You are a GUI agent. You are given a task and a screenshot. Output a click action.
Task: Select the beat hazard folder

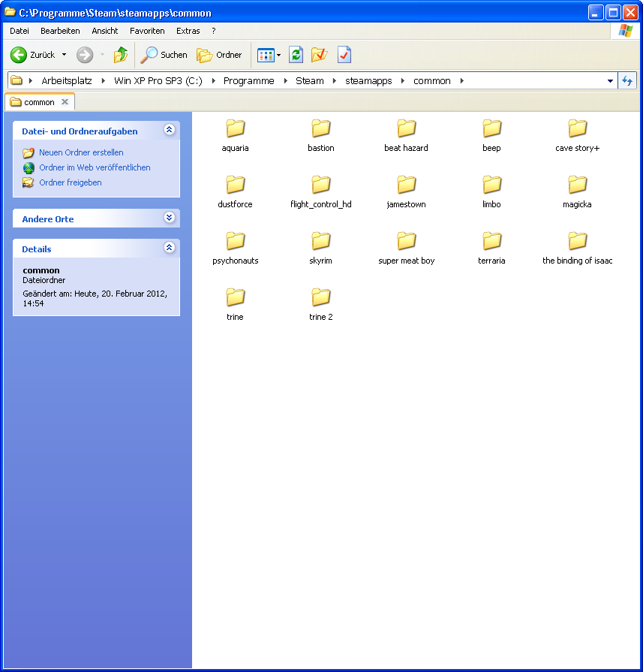click(x=406, y=135)
